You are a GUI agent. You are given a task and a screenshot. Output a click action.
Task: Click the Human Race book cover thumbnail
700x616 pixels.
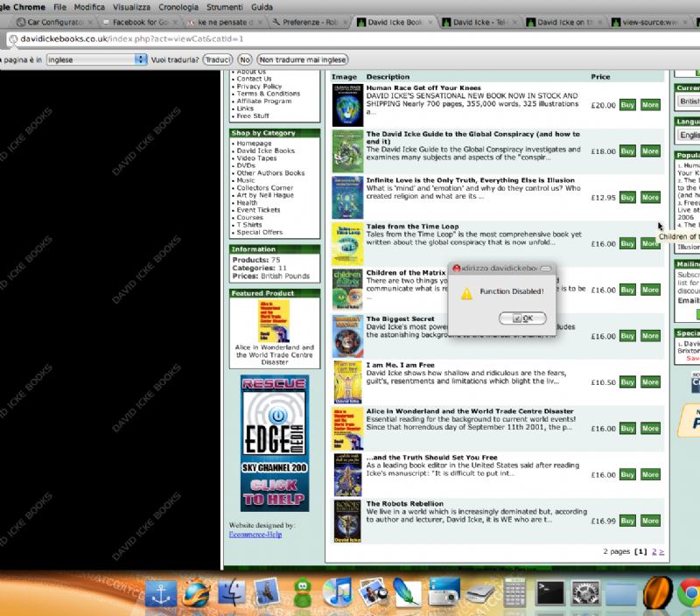[x=347, y=105]
